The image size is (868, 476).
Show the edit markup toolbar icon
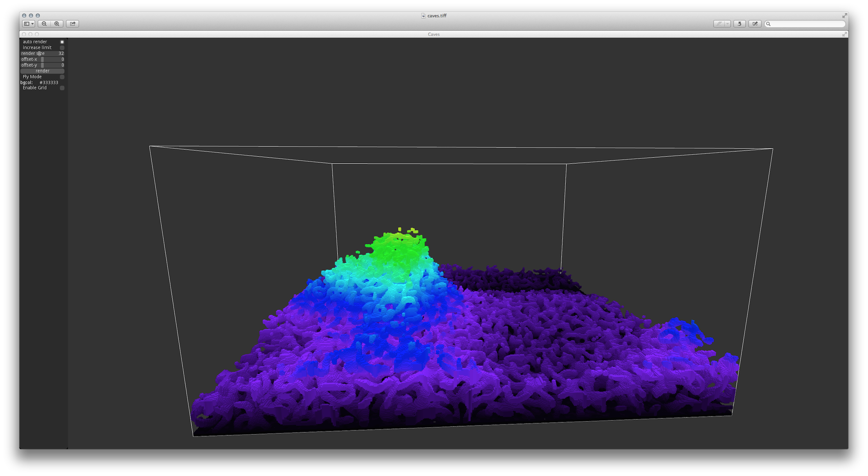pos(755,24)
